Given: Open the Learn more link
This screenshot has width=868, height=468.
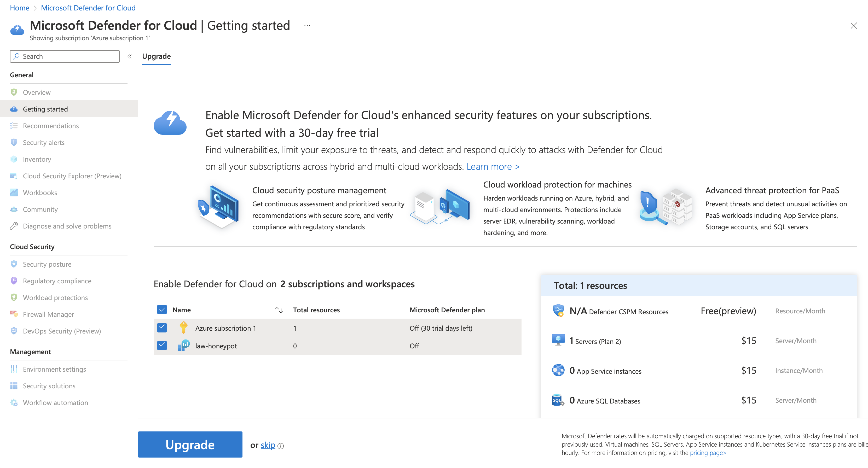Looking at the screenshot, I should [x=493, y=166].
